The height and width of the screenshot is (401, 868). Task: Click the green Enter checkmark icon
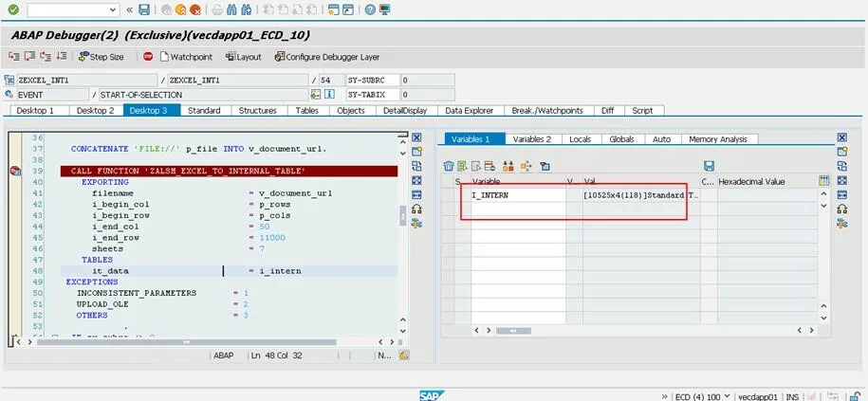pyautogui.click(x=13, y=9)
